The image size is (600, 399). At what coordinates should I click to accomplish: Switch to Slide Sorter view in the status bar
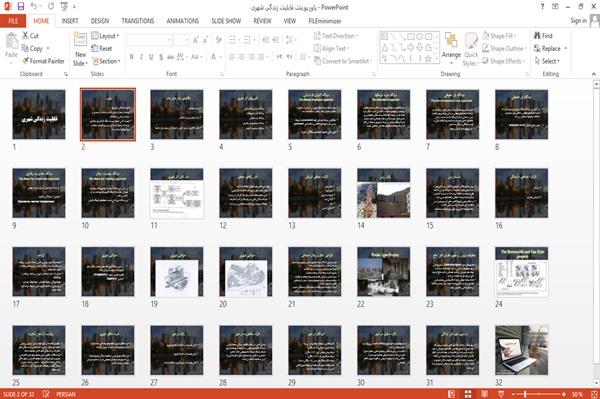pyautogui.click(x=468, y=394)
